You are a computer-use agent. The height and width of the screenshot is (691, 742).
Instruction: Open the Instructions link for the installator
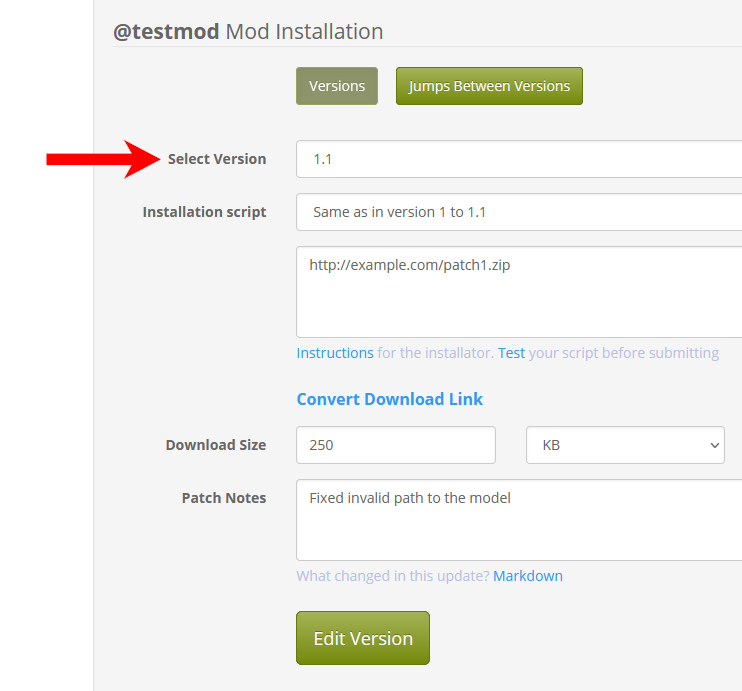335,353
